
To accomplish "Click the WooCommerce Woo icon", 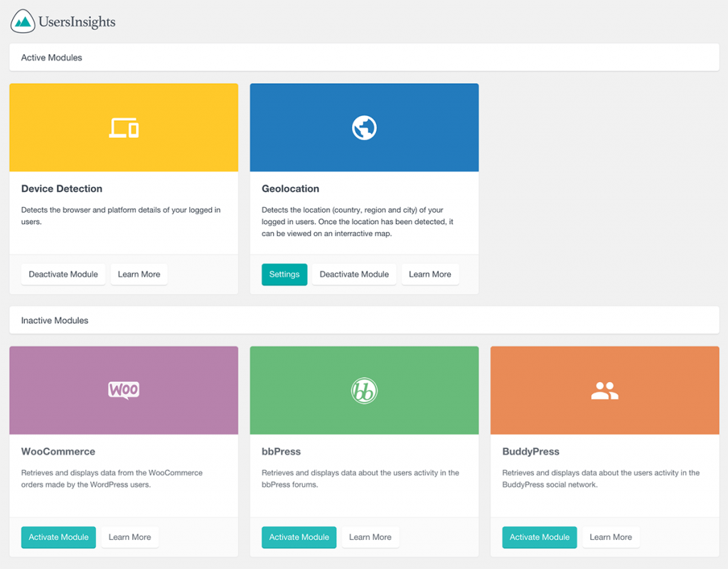I will coord(124,390).
